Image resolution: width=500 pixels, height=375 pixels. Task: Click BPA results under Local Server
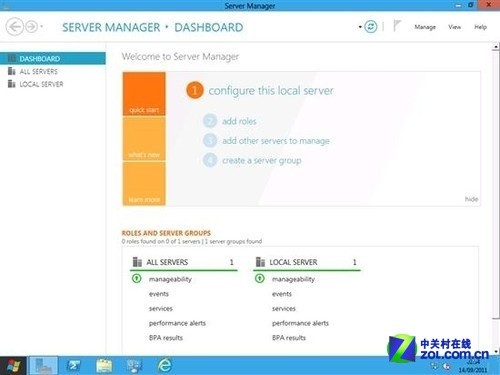[289, 338]
